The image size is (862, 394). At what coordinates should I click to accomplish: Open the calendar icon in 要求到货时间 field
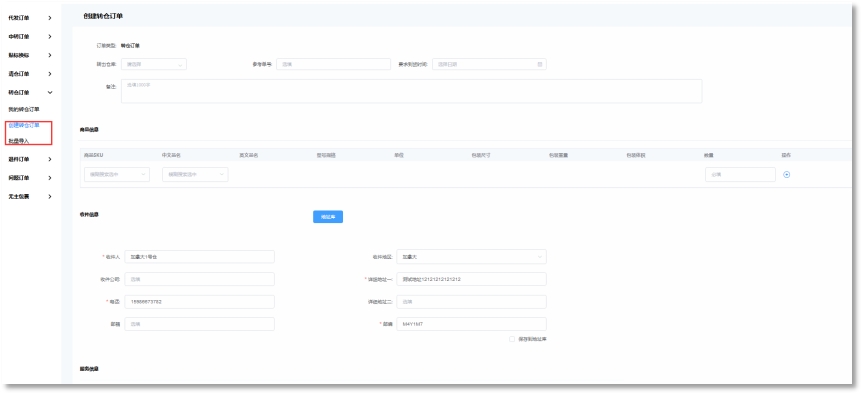[539, 64]
